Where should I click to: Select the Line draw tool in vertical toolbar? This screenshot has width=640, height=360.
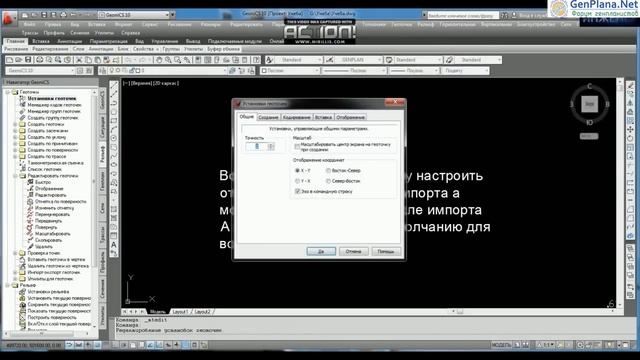(114, 85)
